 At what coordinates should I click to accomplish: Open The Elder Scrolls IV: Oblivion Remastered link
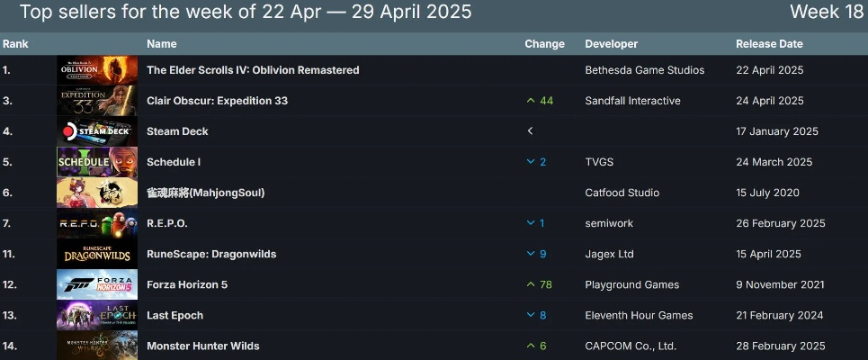tap(253, 70)
